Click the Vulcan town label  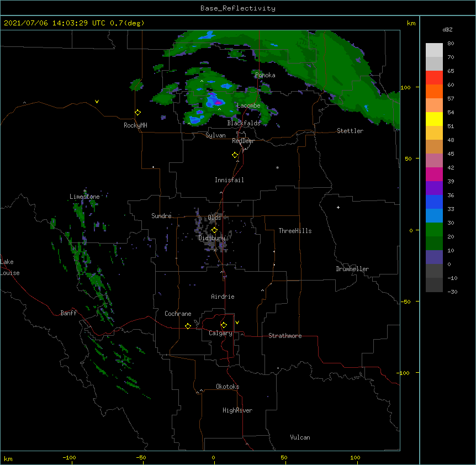point(300,437)
